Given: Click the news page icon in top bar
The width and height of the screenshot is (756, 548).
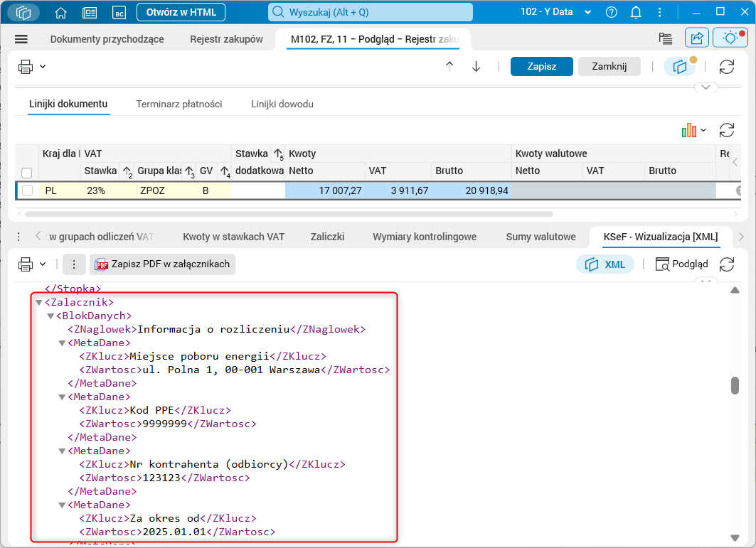Looking at the screenshot, I should click(x=90, y=13).
